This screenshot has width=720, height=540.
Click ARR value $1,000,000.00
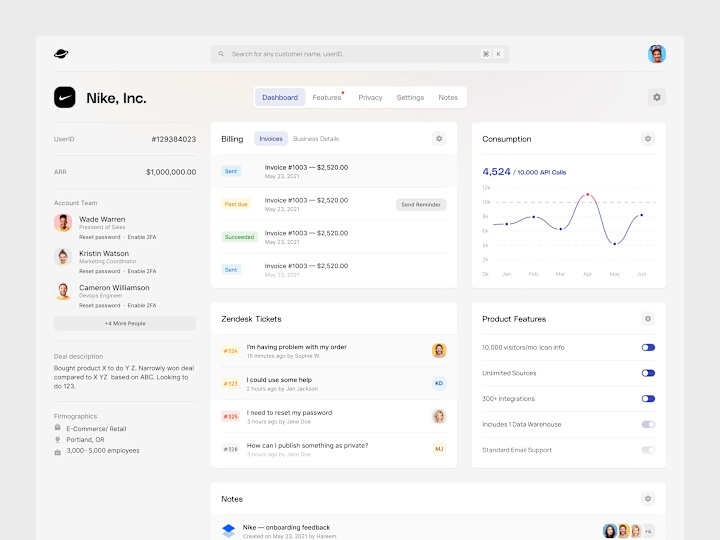(171, 172)
